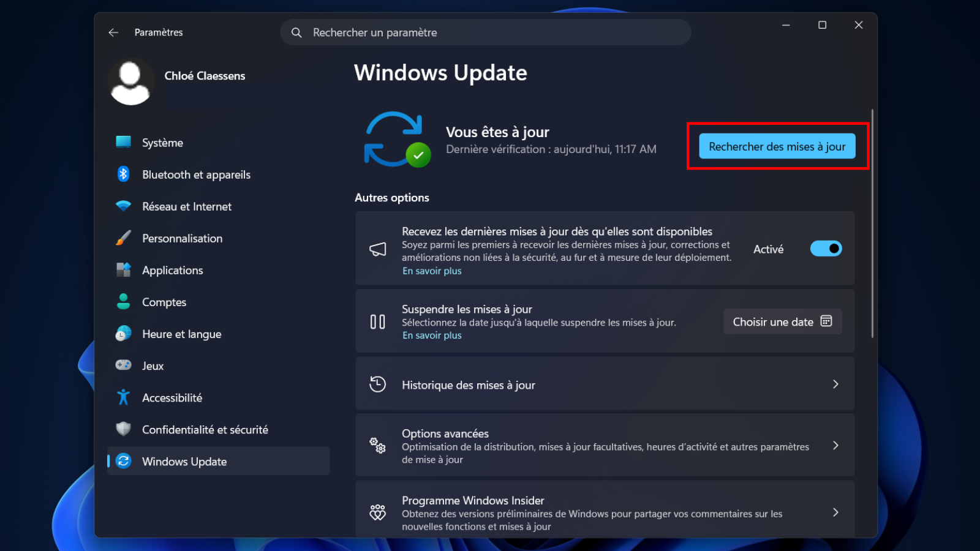Screen dimensions: 980x551
Task: Click the large update status sync icon
Action: point(397,139)
